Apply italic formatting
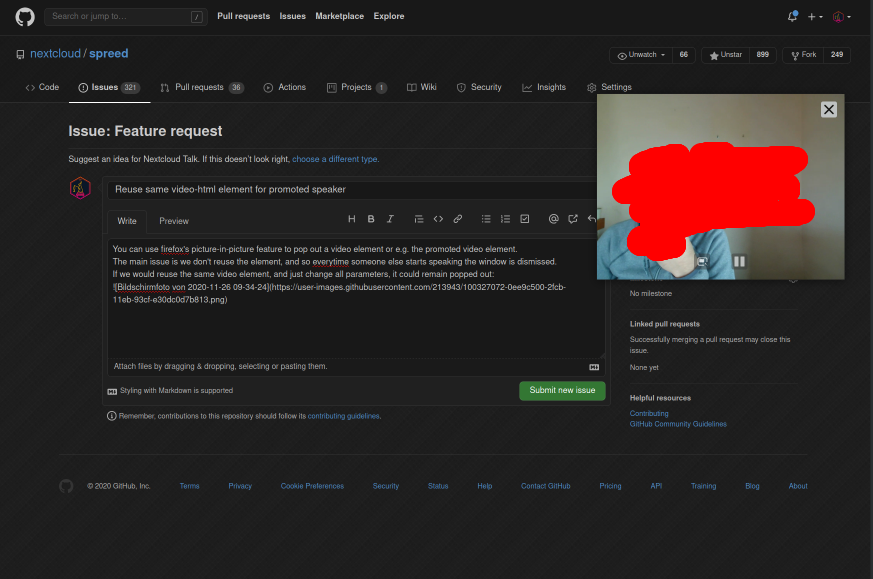The width and height of the screenshot is (873, 579). 390,219
